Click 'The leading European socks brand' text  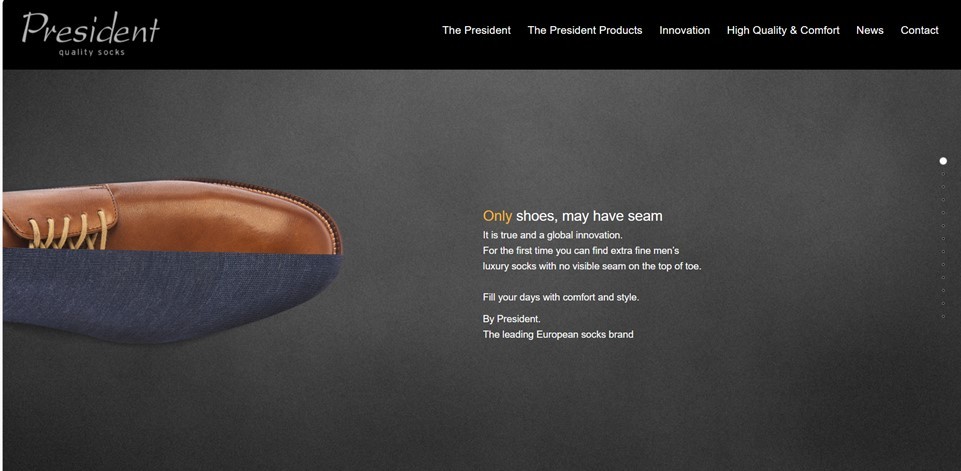click(558, 335)
